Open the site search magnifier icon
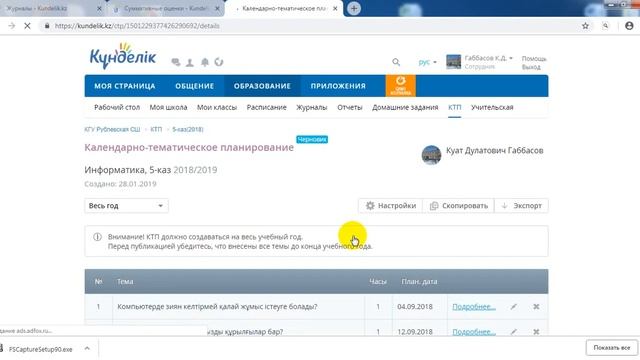This screenshot has width=640, height=360. click(396, 62)
